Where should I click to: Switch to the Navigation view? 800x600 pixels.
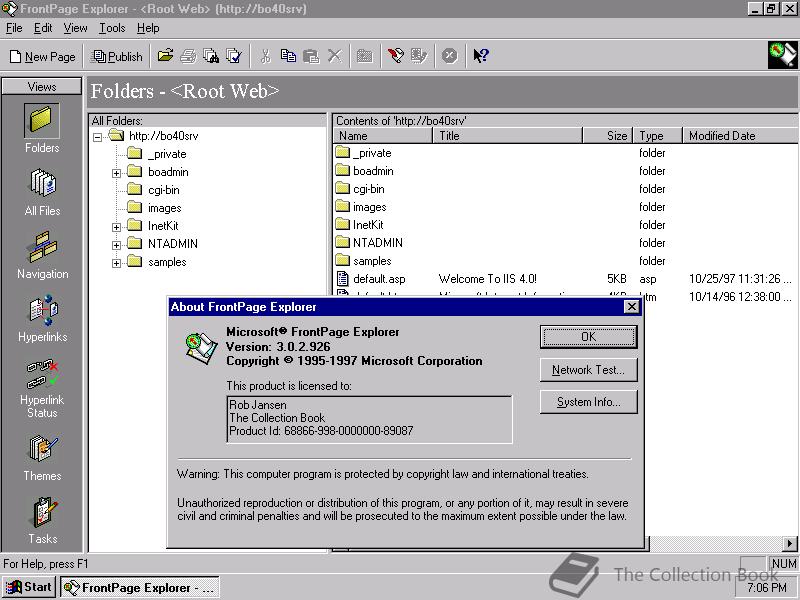pyautogui.click(x=42, y=255)
